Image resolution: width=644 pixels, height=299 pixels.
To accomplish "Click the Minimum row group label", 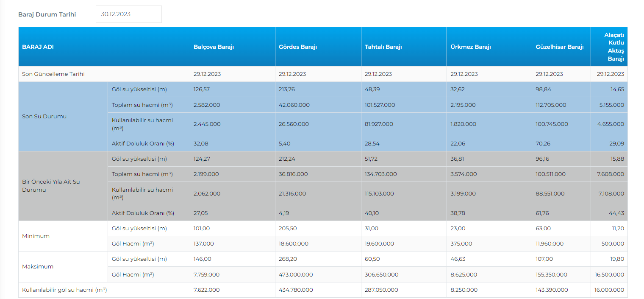I will click(x=36, y=236).
